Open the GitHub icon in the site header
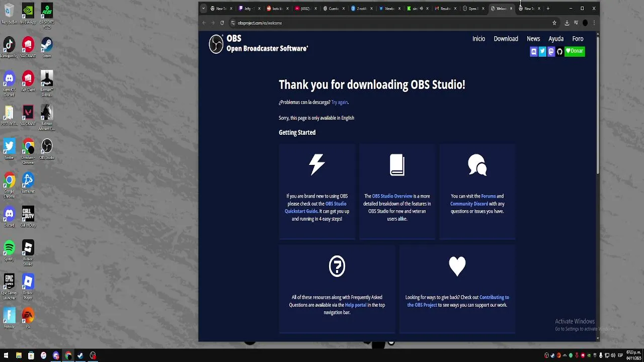Image resolution: width=644 pixels, height=362 pixels. 559,51
